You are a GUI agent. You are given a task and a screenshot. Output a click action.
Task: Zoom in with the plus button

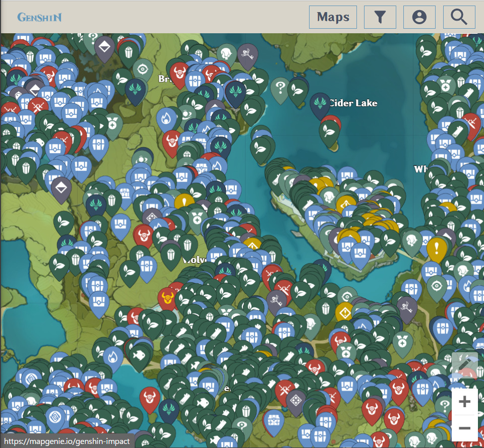tap(464, 402)
